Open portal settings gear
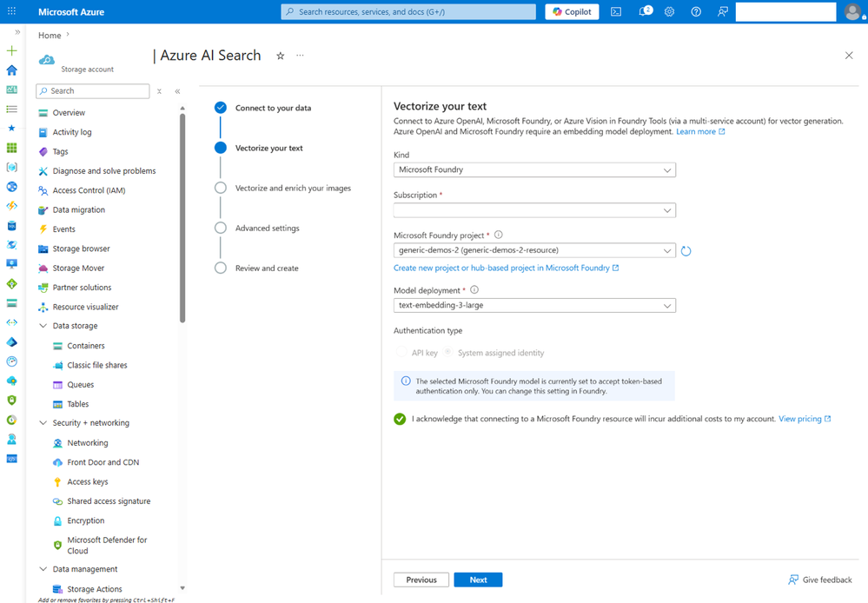This screenshot has height=603, width=868. coord(669,11)
